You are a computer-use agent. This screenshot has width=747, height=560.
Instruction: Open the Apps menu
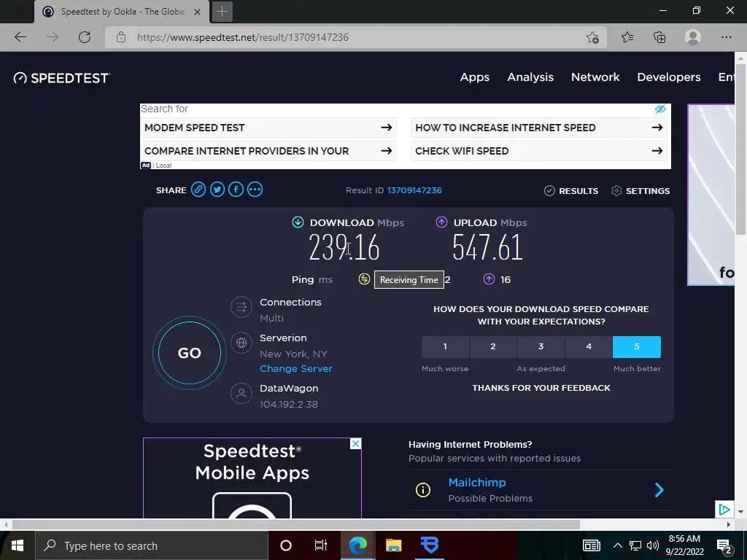click(x=474, y=77)
